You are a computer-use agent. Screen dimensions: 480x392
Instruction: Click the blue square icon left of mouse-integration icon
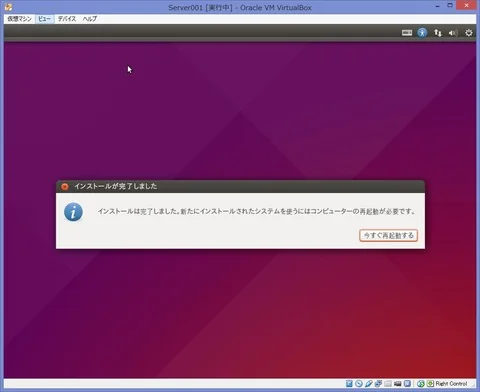click(x=407, y=384)
